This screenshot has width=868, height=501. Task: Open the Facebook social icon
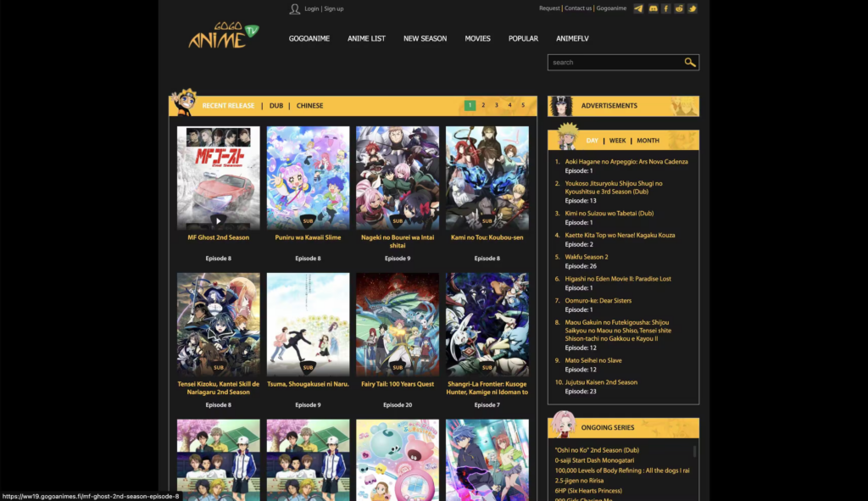pyautogui.click(x=666, y=8)
